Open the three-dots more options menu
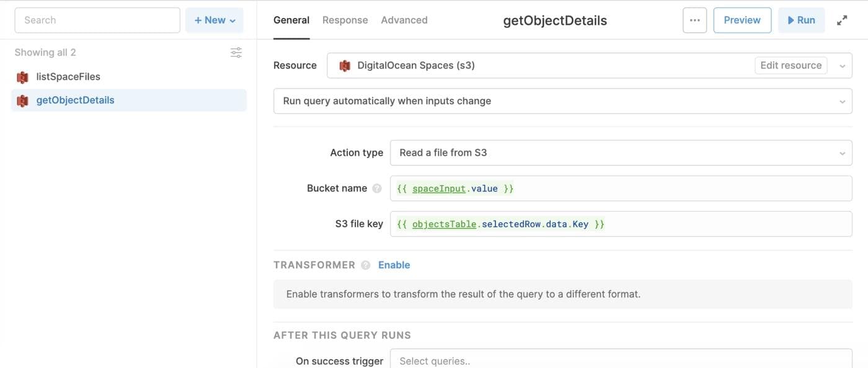Viewport: 868px width, 368px height. click(x=694, y=20)
